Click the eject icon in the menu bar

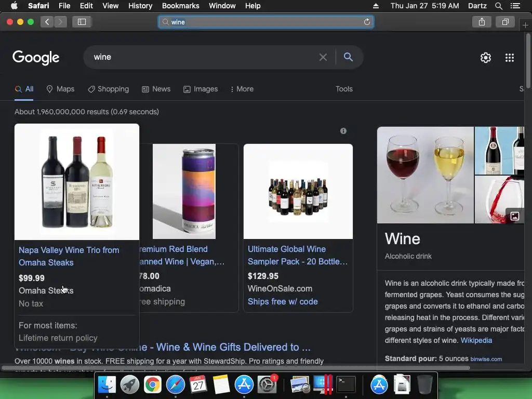click(376, 6)
